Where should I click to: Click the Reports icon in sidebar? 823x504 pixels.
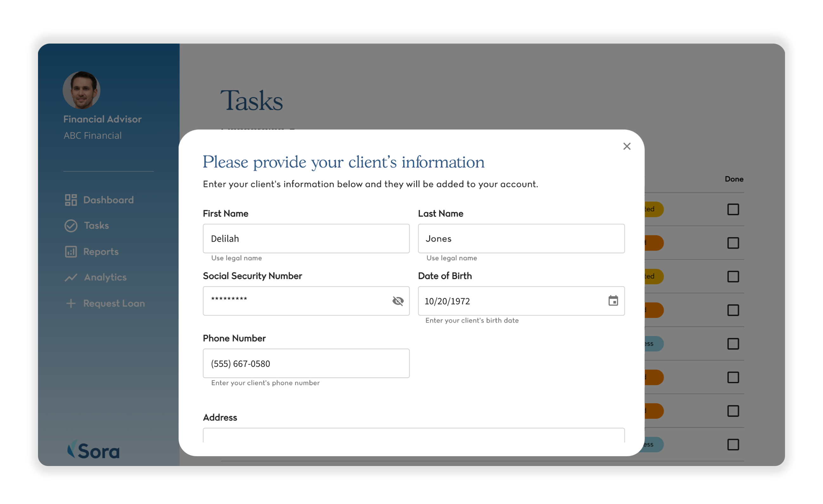[x=70, y=251]
